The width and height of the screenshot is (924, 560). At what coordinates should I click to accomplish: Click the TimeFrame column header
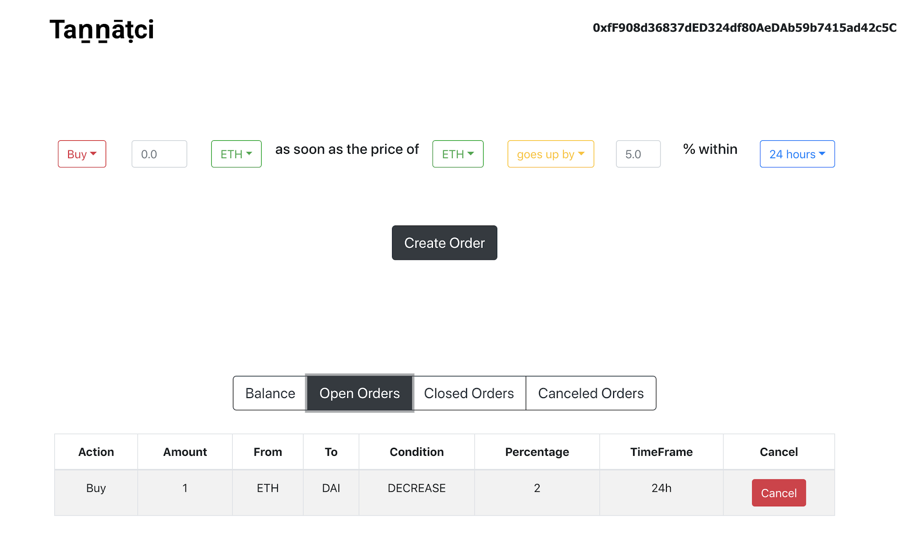click(661, 452)
